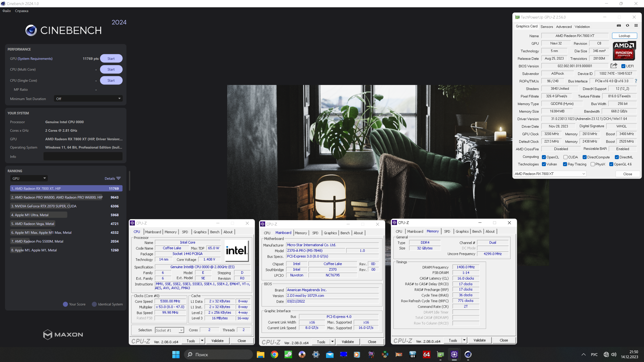Open the green disk benchmark taskbar icon
Viewport: 644px width, 362px height.
point(288,354)
